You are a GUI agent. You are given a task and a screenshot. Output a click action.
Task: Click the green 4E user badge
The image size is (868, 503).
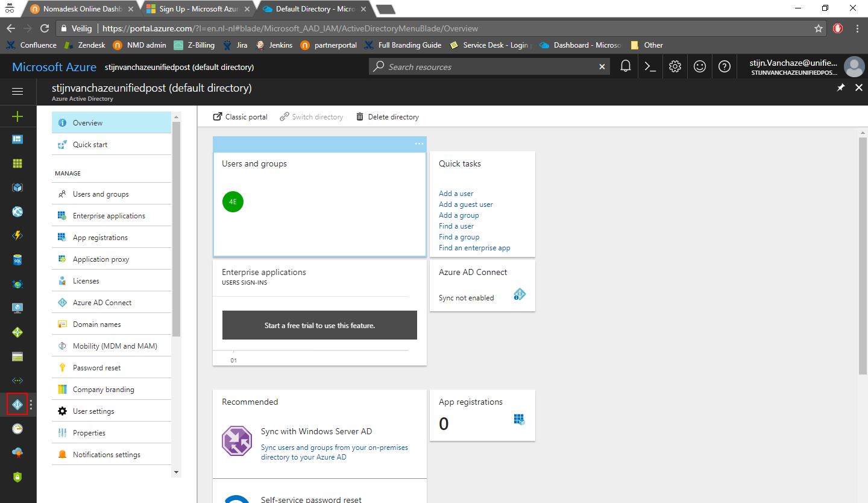233,201
